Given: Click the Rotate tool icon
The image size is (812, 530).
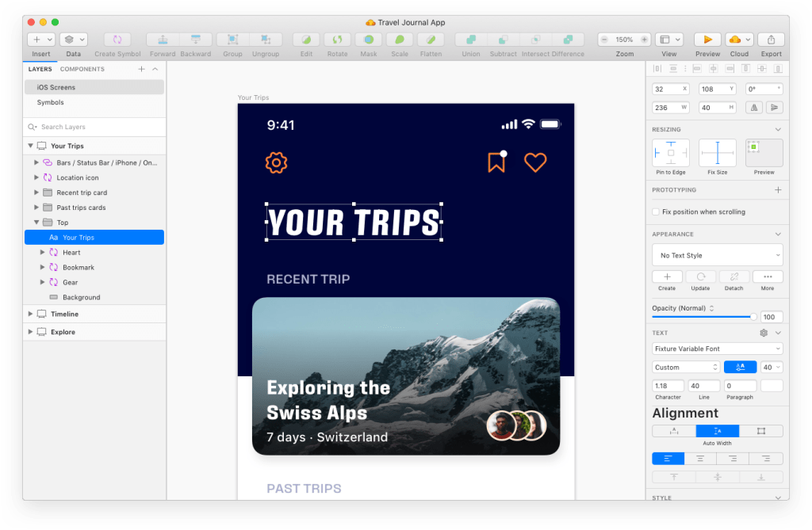Looking at the screenshot, I should click(337, 40).
